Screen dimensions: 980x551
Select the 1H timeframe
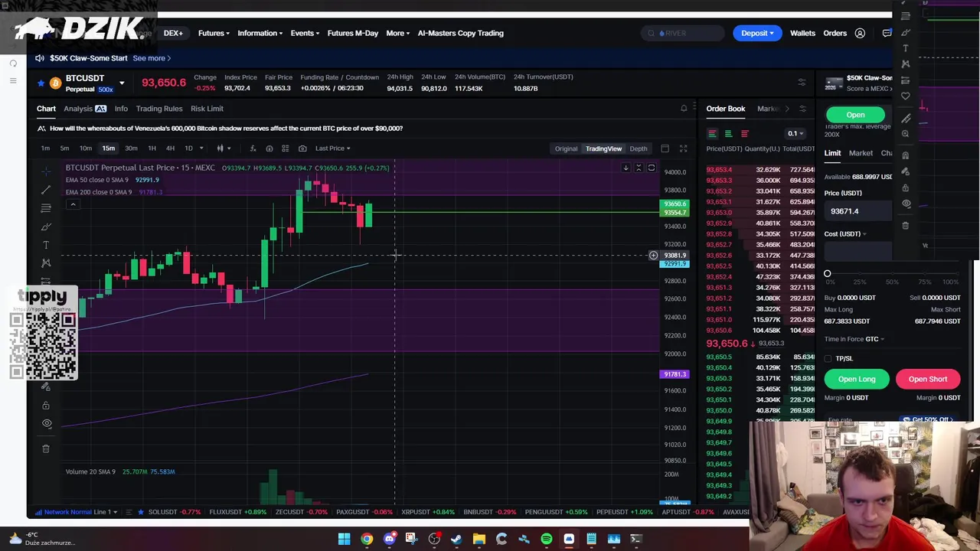click(x=152, y=148)
